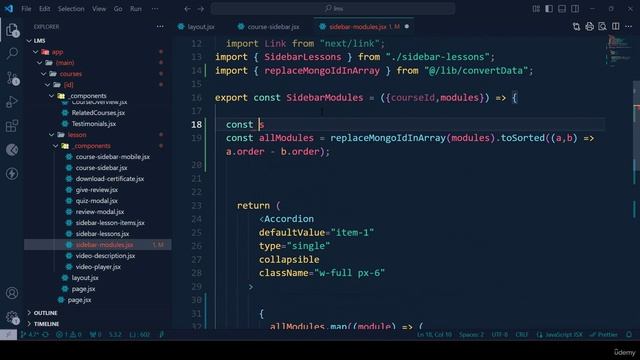
Task: Open the Extensions view
Action: click(12, 126)
